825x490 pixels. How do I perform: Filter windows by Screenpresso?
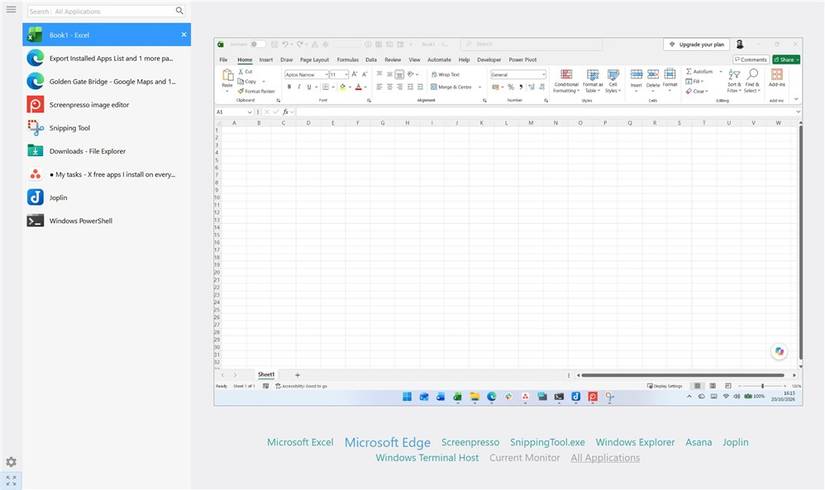tap(470, 442)
